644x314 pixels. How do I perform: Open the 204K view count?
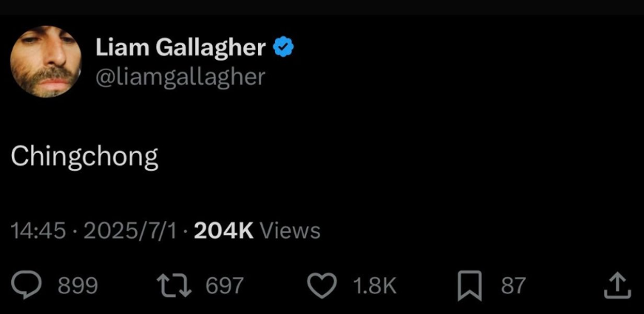click(223, 231)
